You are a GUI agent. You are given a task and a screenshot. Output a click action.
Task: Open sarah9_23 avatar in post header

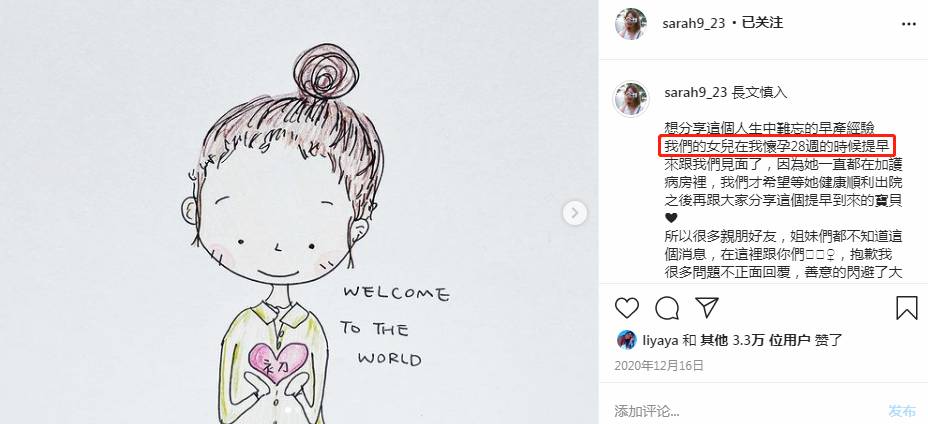[x=630, y=24]
